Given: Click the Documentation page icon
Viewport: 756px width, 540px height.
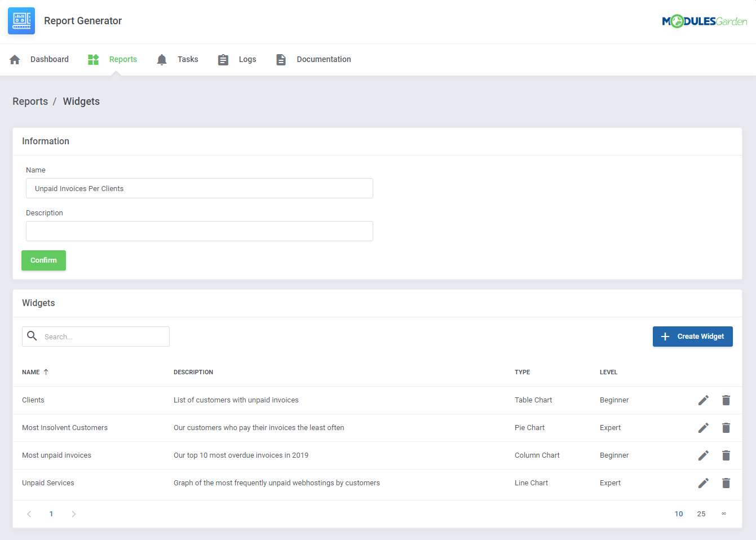Looking at the screenshot, I should 281,59.
